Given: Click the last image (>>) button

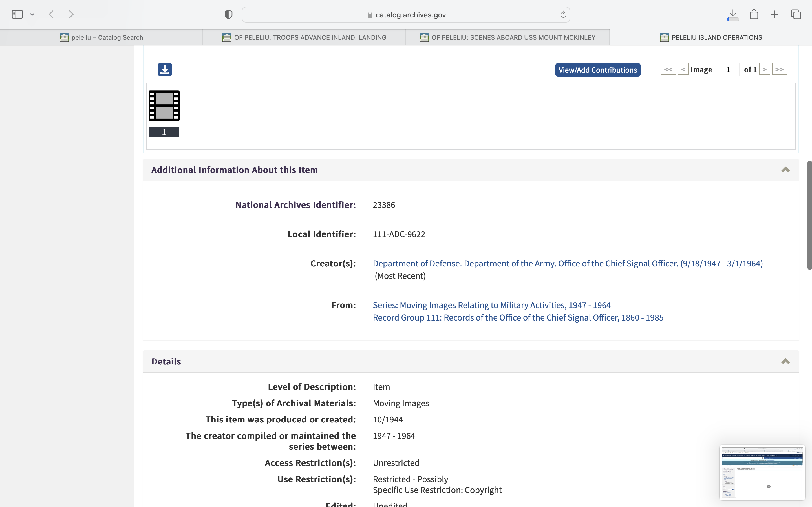Looking at the screenshot, I should tap(779, 69).
